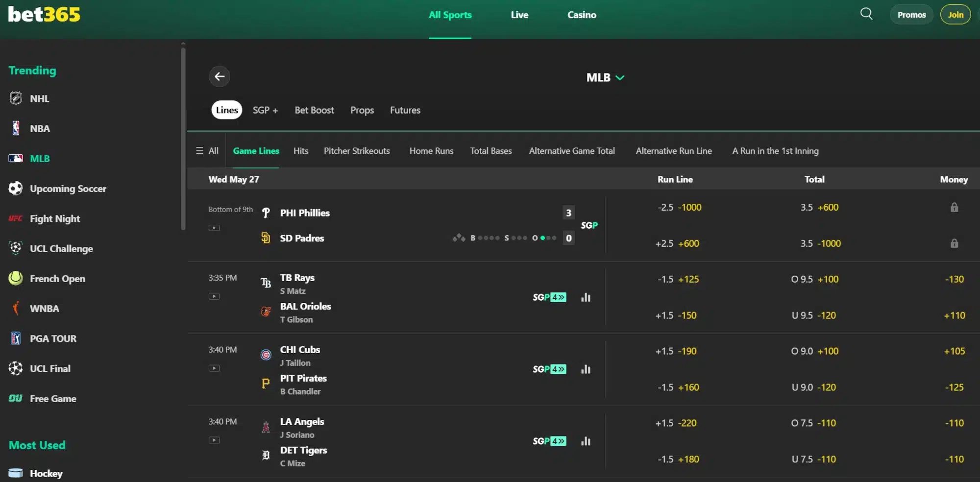Select Alternative Game Total tab
Image resolution: width=980 pixels, height=482 pixels.
(572, 151)
